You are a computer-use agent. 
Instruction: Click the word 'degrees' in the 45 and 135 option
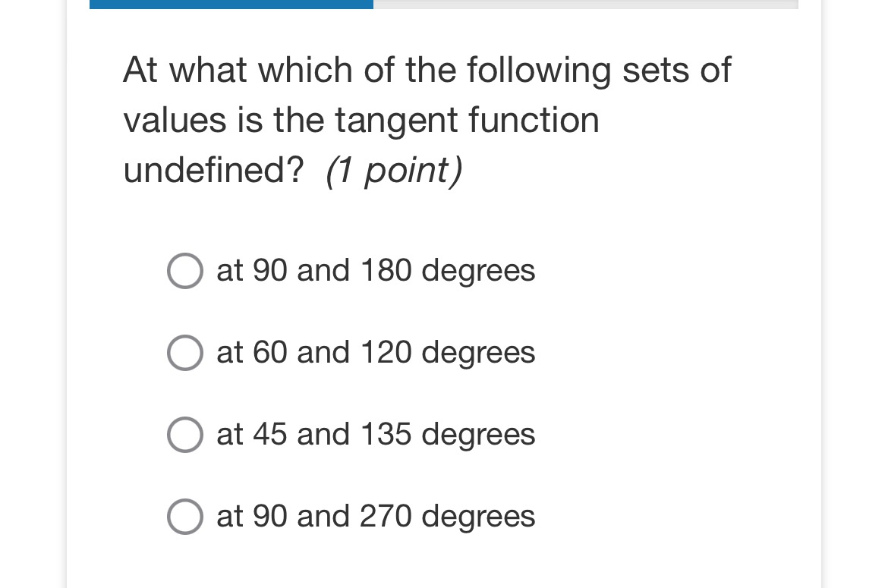click(478, 435)
